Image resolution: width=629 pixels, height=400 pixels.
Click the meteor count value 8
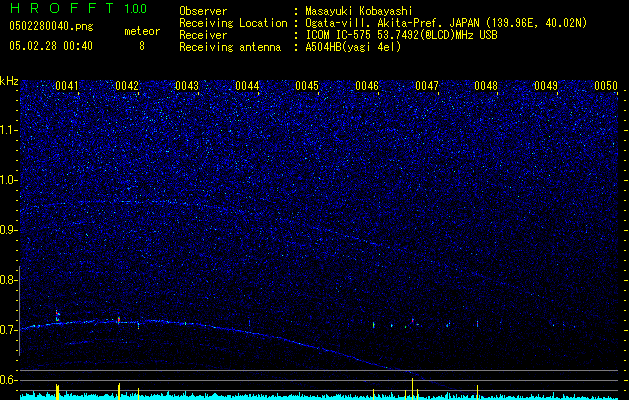click(x=142, y=46)
